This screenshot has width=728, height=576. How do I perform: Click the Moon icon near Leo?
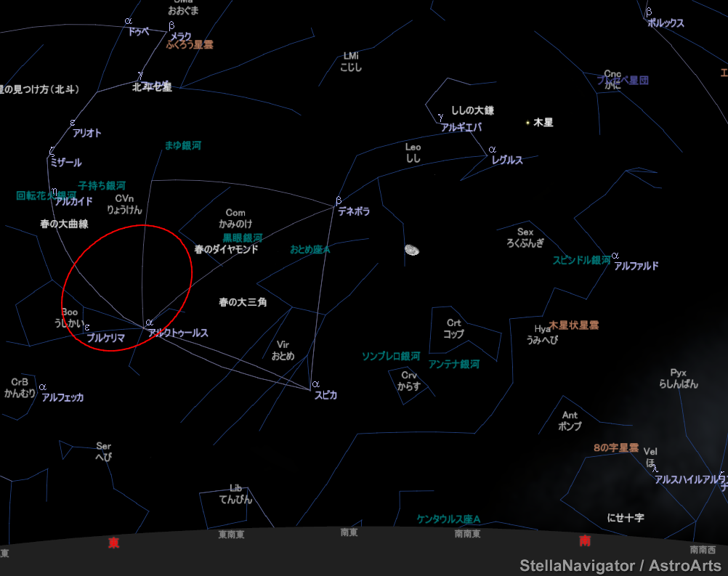tap(412, 250)
